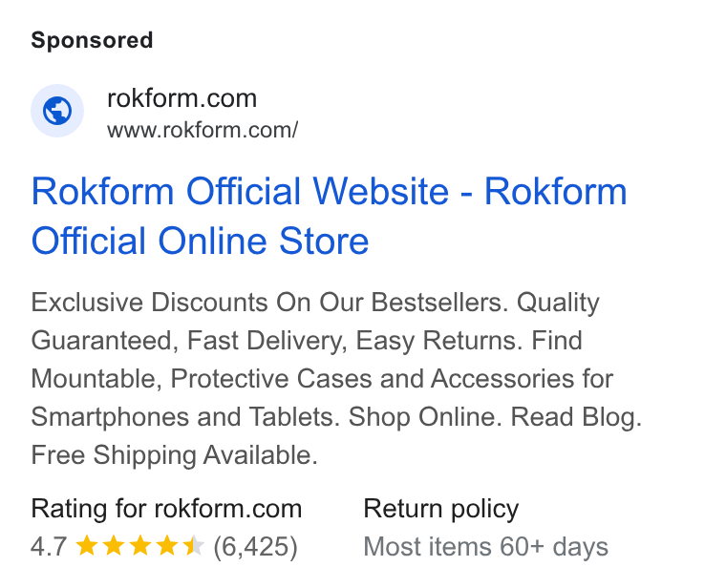Viewport: 726px width, 588px height.
Task: Click 'Rating for rokform.com' heading
Action: coord(166,509)
